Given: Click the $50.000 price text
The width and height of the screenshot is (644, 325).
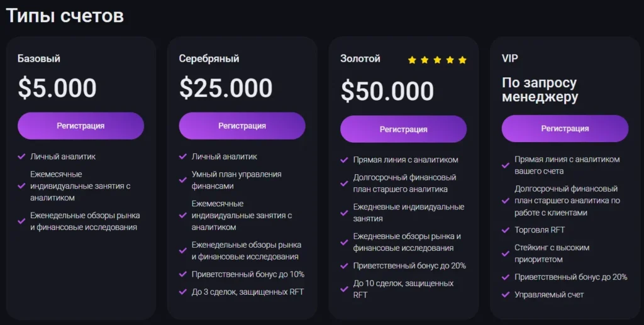Looking at the screenshot, I should pos(387,92).
